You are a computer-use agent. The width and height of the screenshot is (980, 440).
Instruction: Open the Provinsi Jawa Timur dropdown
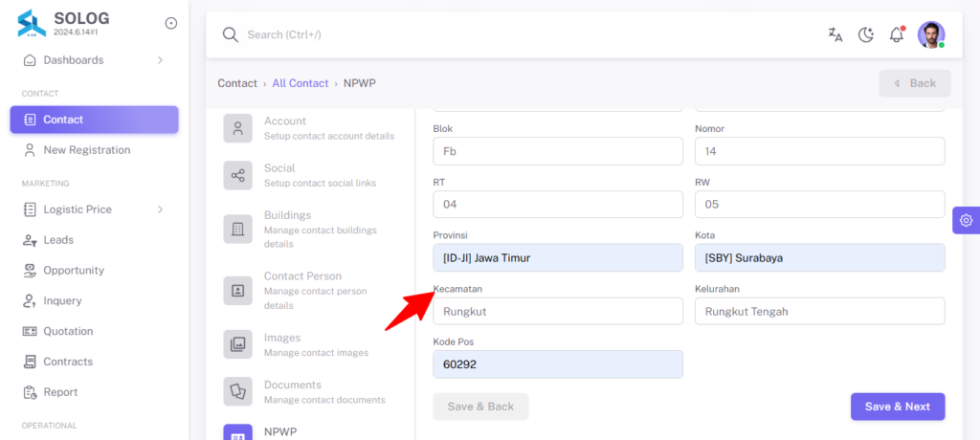[558, 257]
